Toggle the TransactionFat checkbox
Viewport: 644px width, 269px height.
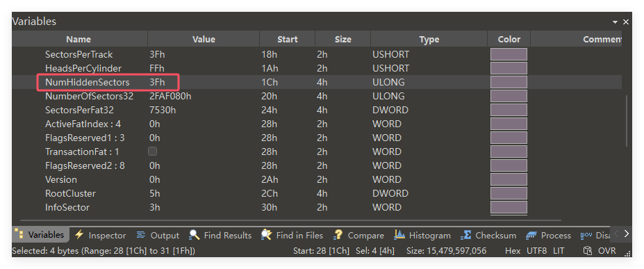(x=152, y=151)
